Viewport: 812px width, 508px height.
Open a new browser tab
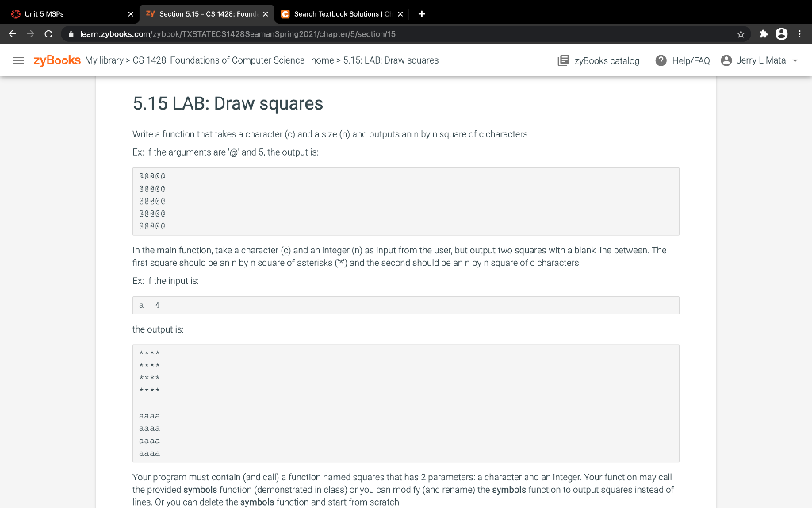pyautogui.click(x=420, y=13)
